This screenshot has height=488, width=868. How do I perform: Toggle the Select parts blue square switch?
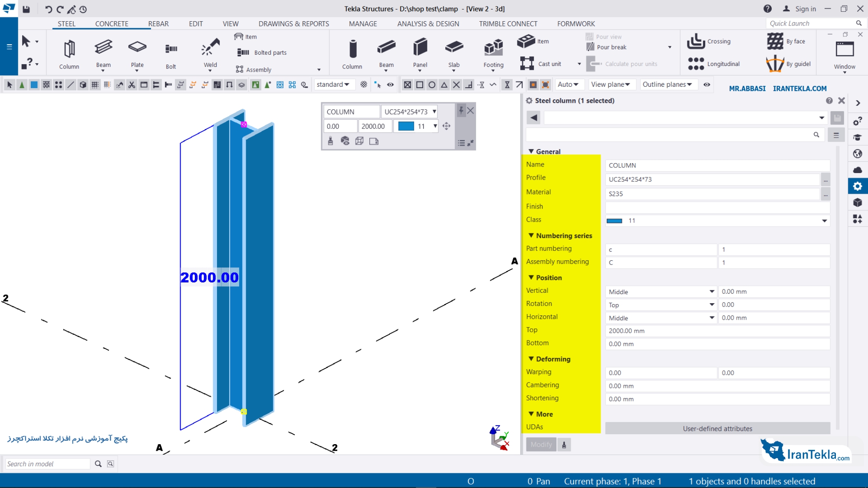34,85
